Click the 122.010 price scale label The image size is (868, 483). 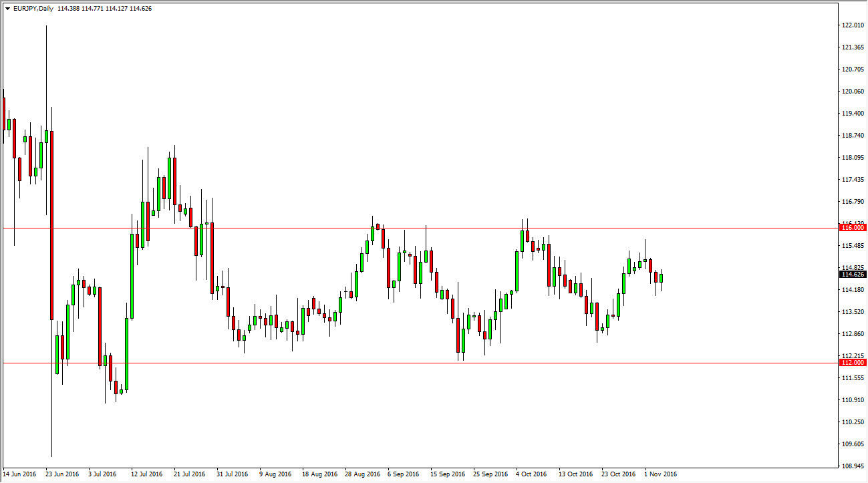pos(852,25)
